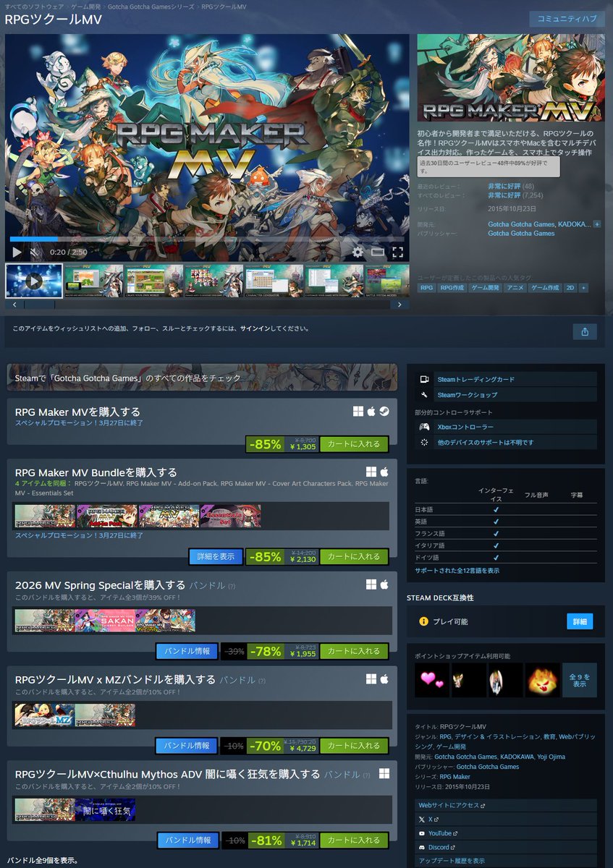
Task: Open the Discord server link
Action: [507, 846]
